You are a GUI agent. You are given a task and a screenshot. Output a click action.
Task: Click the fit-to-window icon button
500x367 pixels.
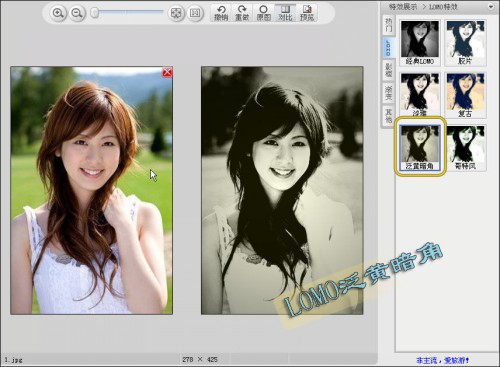176,13
